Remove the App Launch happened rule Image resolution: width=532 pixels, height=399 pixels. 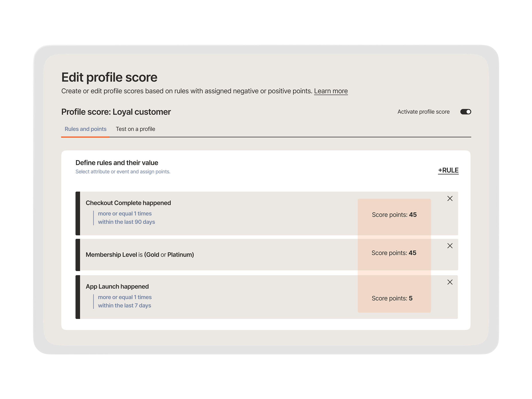(x=450, y=282)
